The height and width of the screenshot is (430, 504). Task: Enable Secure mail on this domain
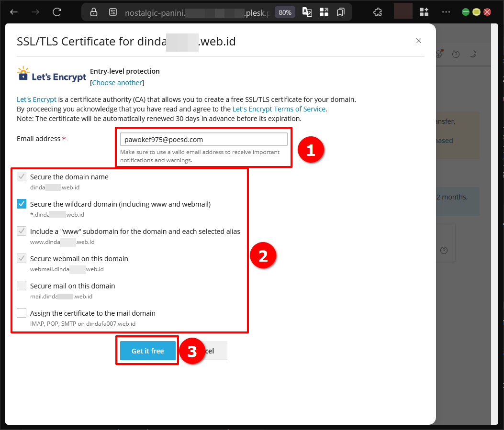(22, 286)
